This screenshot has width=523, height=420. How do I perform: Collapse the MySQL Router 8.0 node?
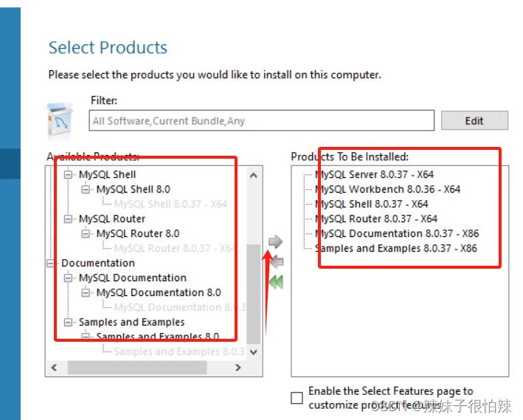tap(86, 234)
